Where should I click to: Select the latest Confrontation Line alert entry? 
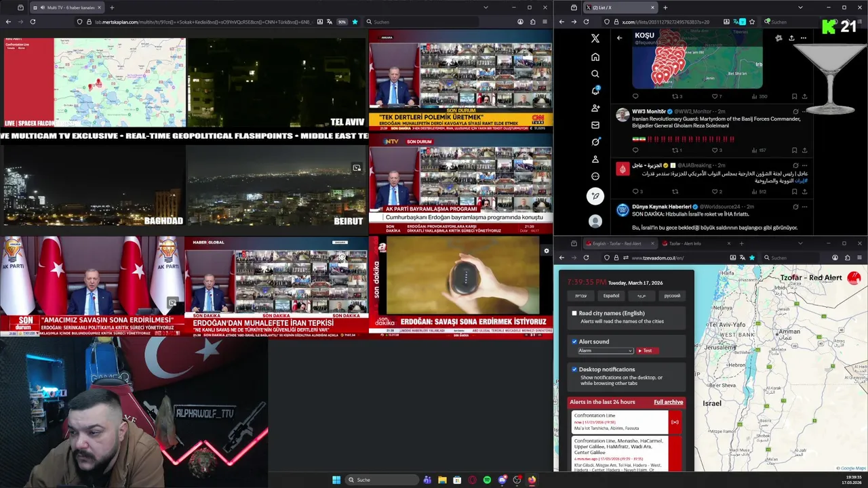tap(627, 422)
